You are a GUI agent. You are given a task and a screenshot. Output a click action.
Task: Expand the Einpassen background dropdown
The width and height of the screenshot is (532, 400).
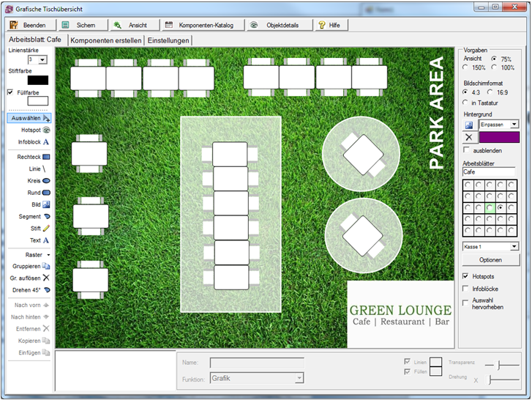pyautogui.click(x=514, y=125)
